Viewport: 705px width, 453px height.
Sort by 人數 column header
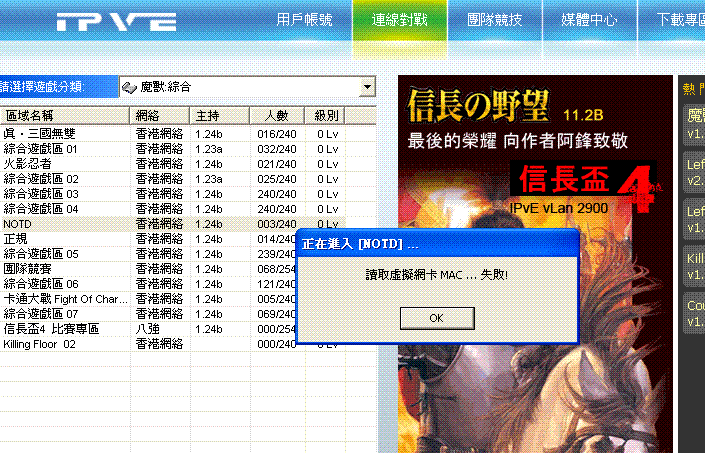pyautogui.click(x=277, y=115)
